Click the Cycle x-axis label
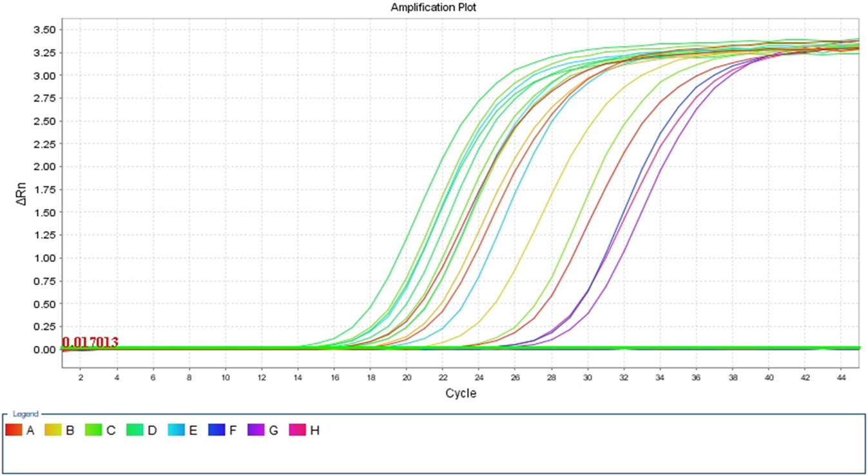This screenshot has width=868, height=476. [x=461, y=393]
